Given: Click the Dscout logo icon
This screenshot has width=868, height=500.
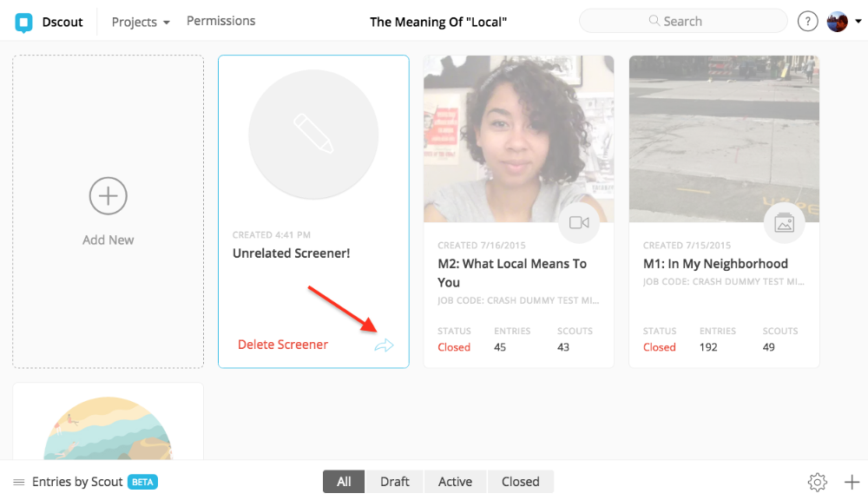Looking at the screenshot, I should [23, 23].
